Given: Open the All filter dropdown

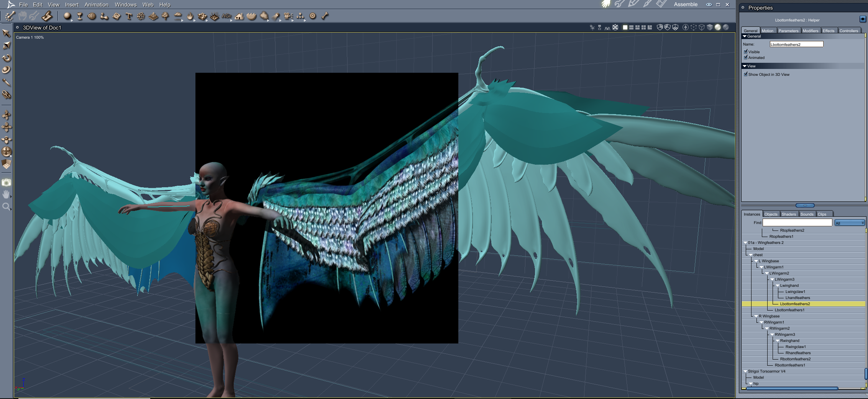Looking at the screenshot, I should 849,223.
